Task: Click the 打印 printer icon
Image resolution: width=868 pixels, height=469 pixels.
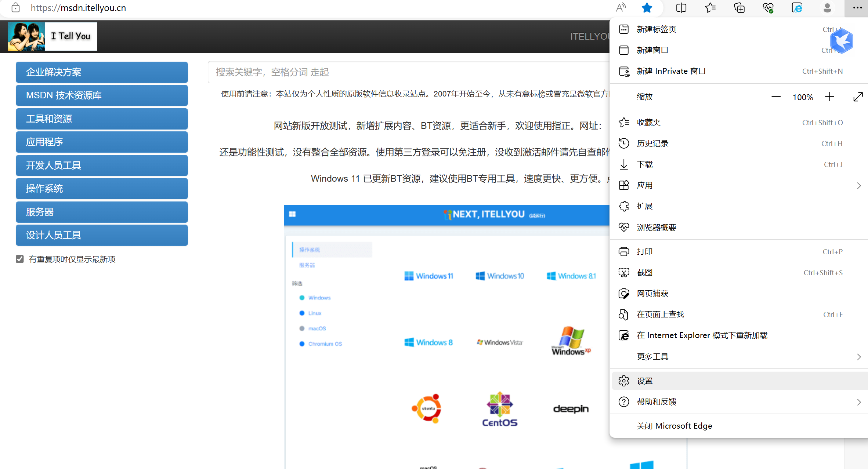Action: click(x=624, y=252)
